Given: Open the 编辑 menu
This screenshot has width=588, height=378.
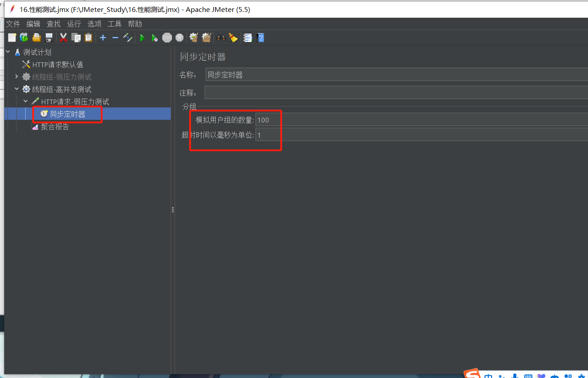Looking at the screenshot, I should point(33,24).
